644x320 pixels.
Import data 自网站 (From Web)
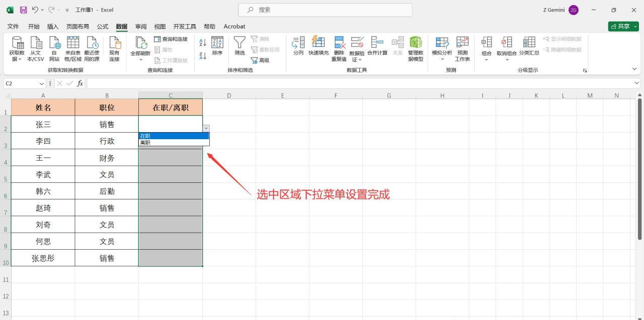54,49
